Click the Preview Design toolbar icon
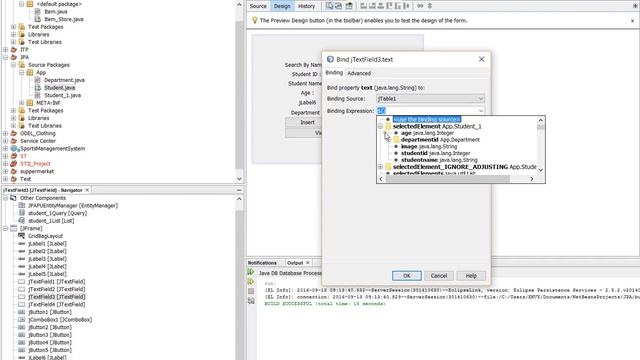Screen dimensions: 640x360 point(349,6)
